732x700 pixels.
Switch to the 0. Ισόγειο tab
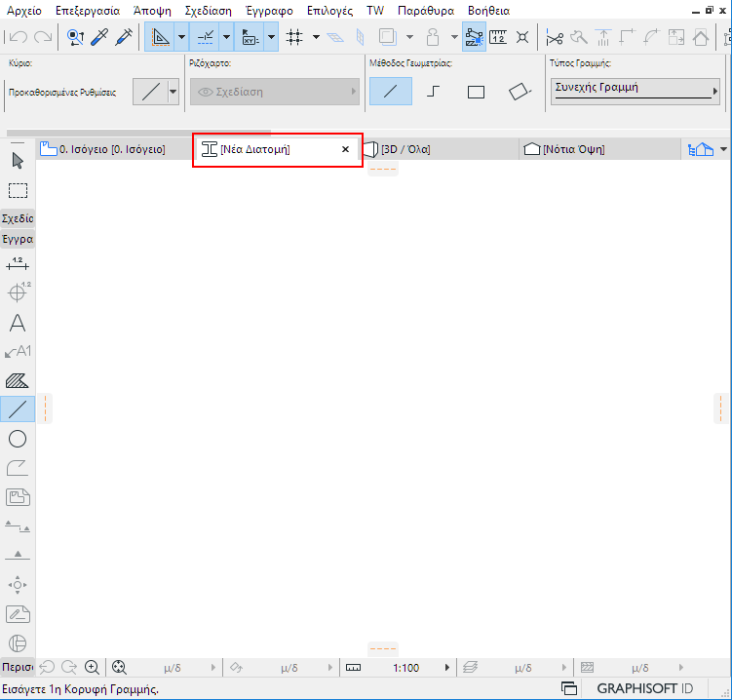point(115,149)
